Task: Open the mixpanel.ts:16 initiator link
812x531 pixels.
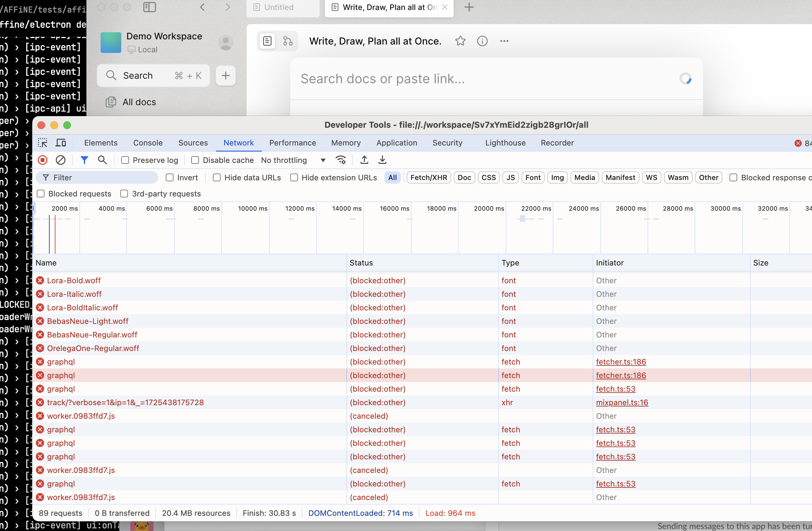Action: [622, 402]
